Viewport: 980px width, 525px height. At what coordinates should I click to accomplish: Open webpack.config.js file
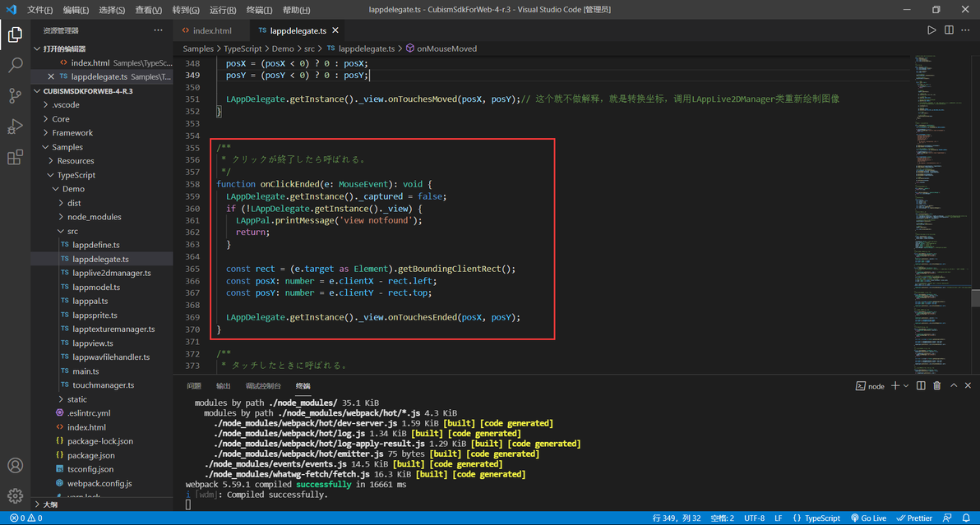99,483
